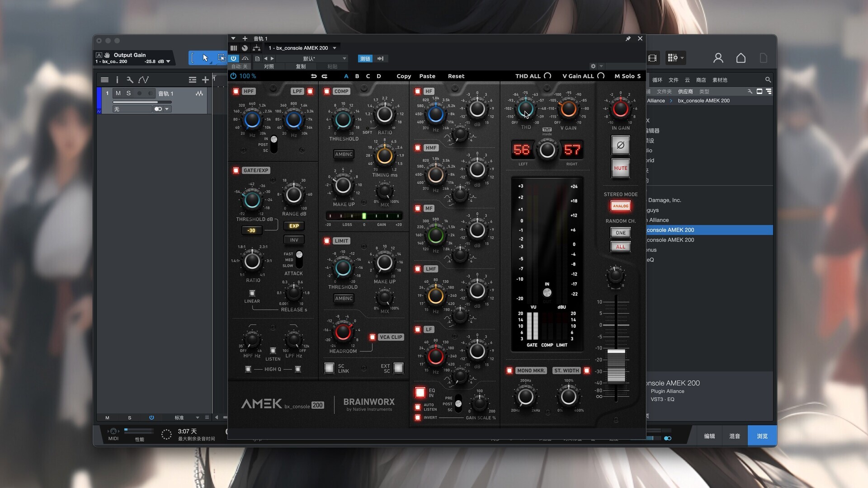Image resolution: width=868 pixels, height=488 pixels.
Task: Click the plugin routing icon in header
Action: tap(256, 48)
